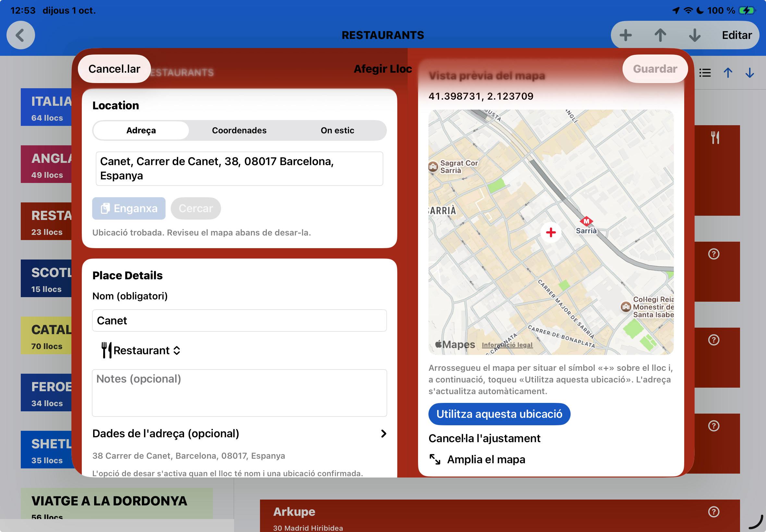Click the up arrow in top toolbar

pyautogui.click(x=660, y=35)
